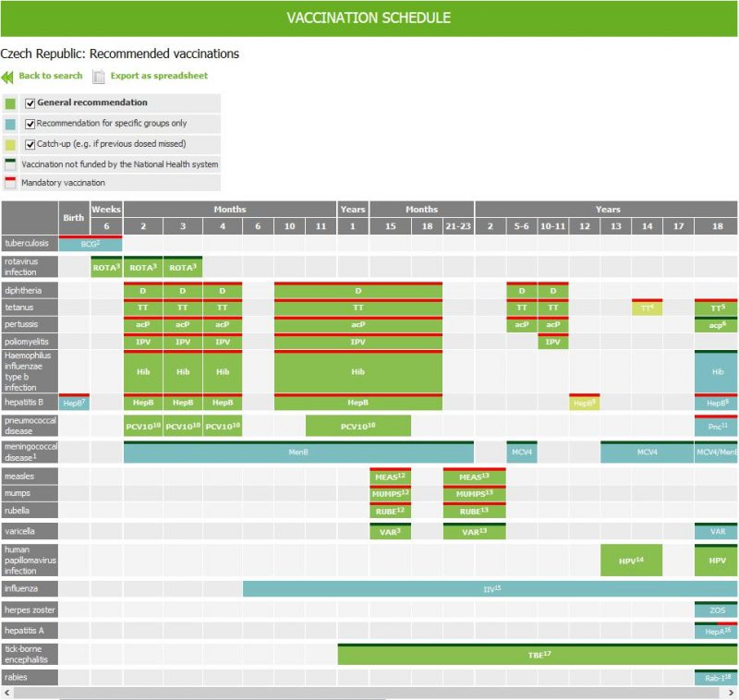Image resolution: width=739 pixels, height=700 pixels.
Task: Click the blue specific groups legend swatch
Action: pos(10,124)
